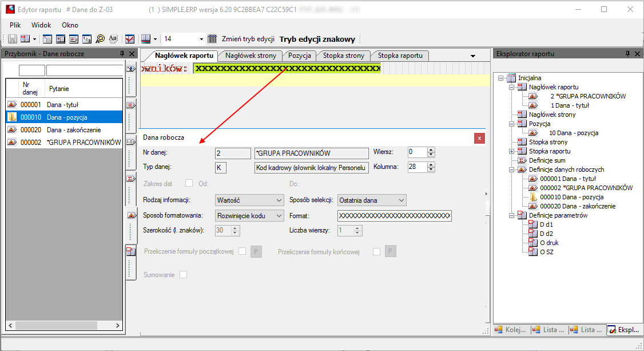
Task: Select Definicje sum in report explorer
Action: tap(547, 160)
